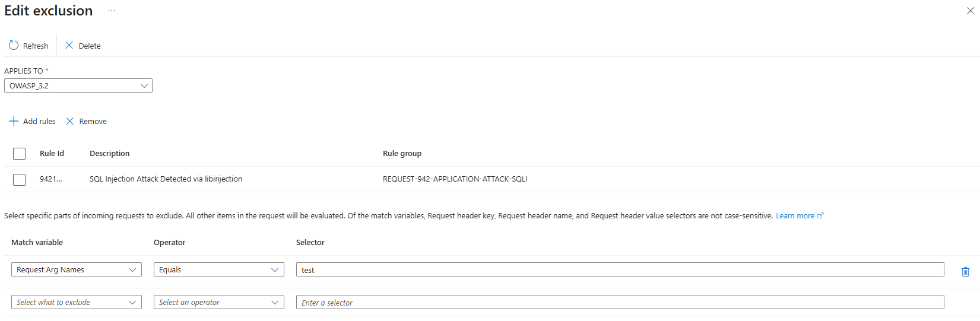Open the ellipsis menu next to Edit exclusion
980x321 pixels.
[x=112, y=11]
